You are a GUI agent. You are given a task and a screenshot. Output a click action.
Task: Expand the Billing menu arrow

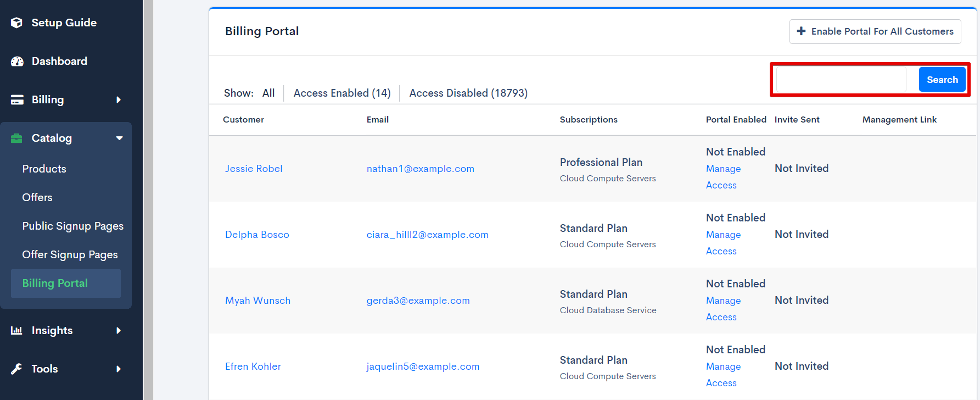tap(119, 99)
